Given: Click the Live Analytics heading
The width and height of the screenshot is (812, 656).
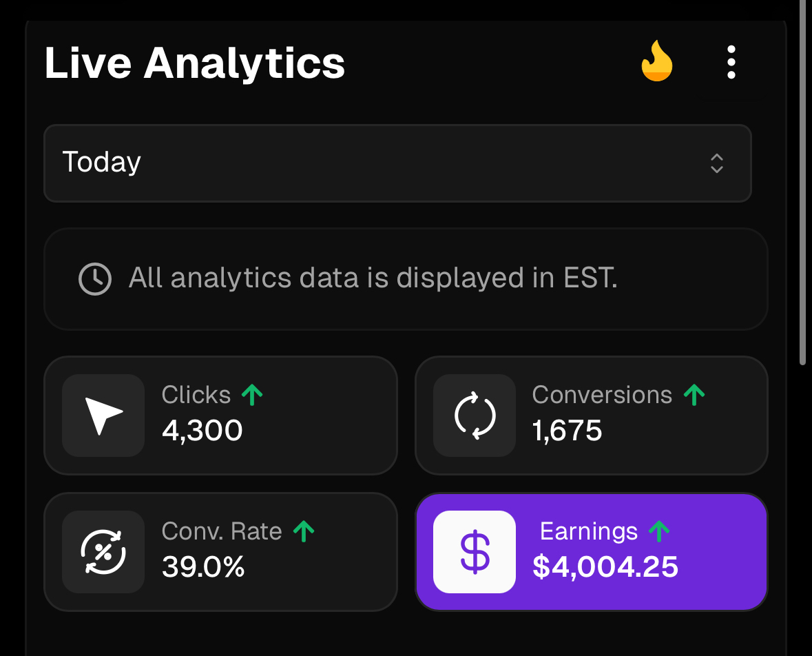Looking at the screenshot, I should point(195,63).
